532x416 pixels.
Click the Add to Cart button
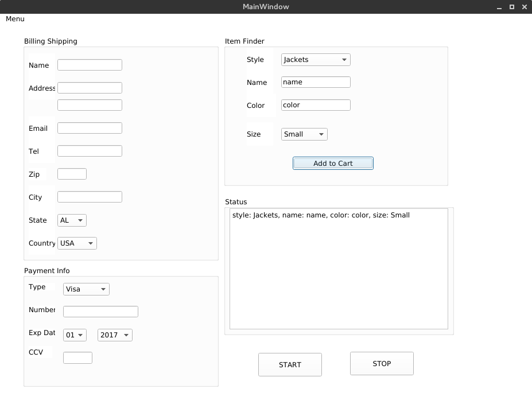point(333,163)
